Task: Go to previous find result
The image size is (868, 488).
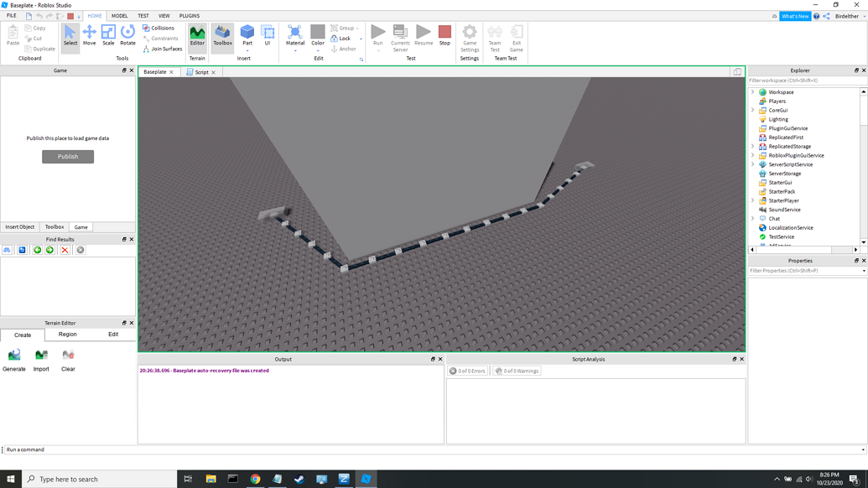Action: point(37,250)
